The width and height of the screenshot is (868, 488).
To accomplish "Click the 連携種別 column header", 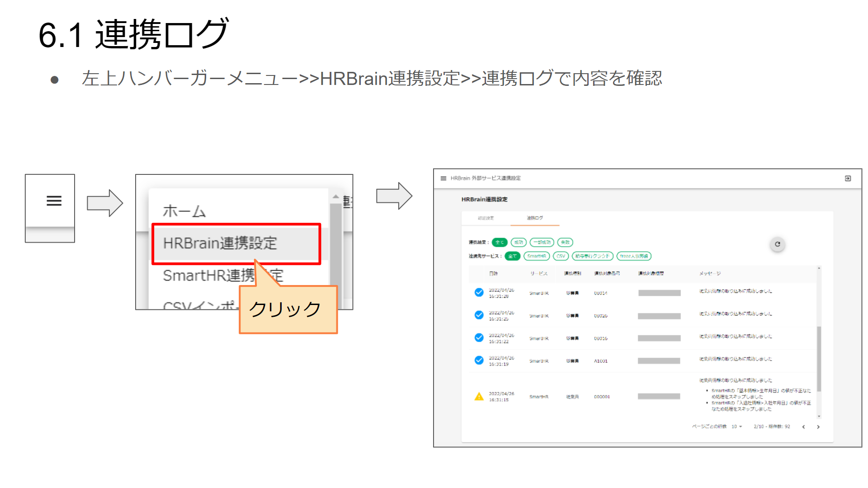I will click(x=572, y=273).
